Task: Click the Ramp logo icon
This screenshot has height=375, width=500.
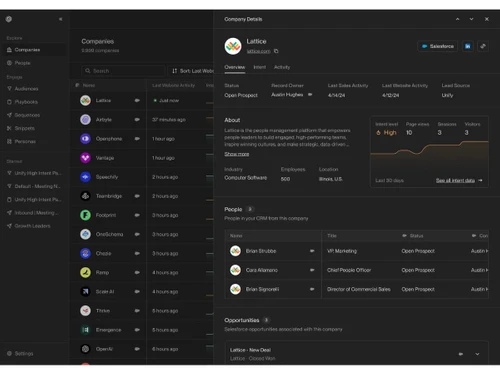Action: (85, 272)
